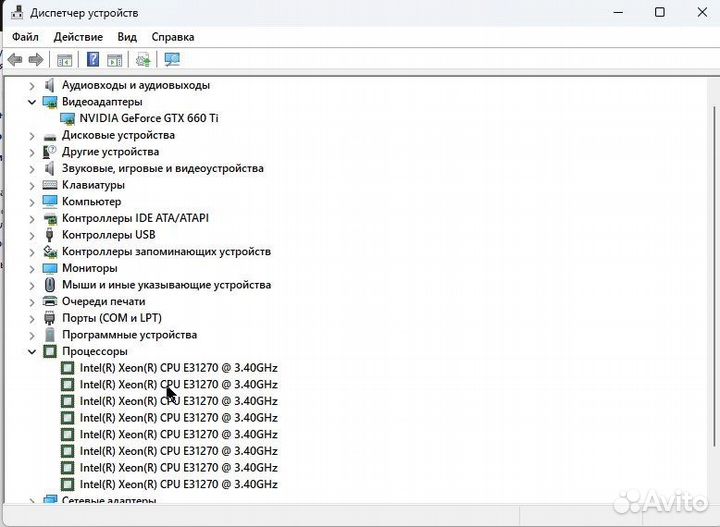Maximize the Диспетчер устройств window
The width and height of the screenshot is (720, 527).
coord(660,12)
